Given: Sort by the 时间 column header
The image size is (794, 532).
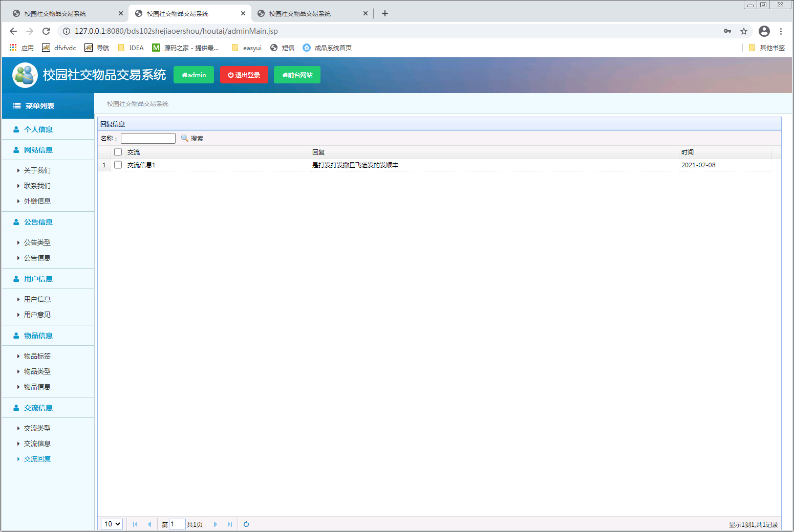Looking at the screenshot, I should click(x=725, y=152).
